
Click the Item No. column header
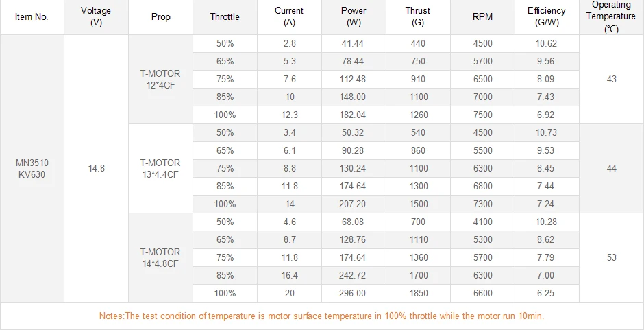coord(32,17)
